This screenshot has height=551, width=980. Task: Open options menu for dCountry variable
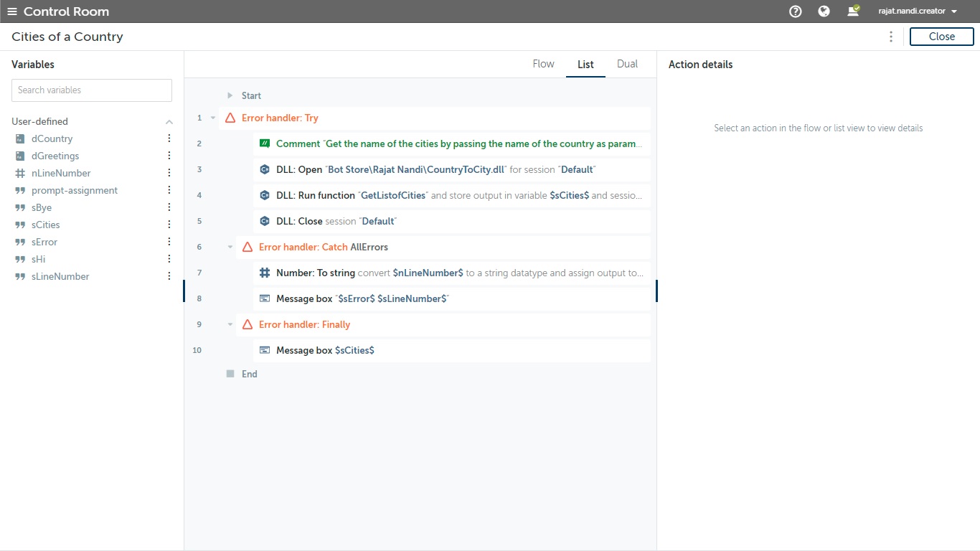click(169, 138)
